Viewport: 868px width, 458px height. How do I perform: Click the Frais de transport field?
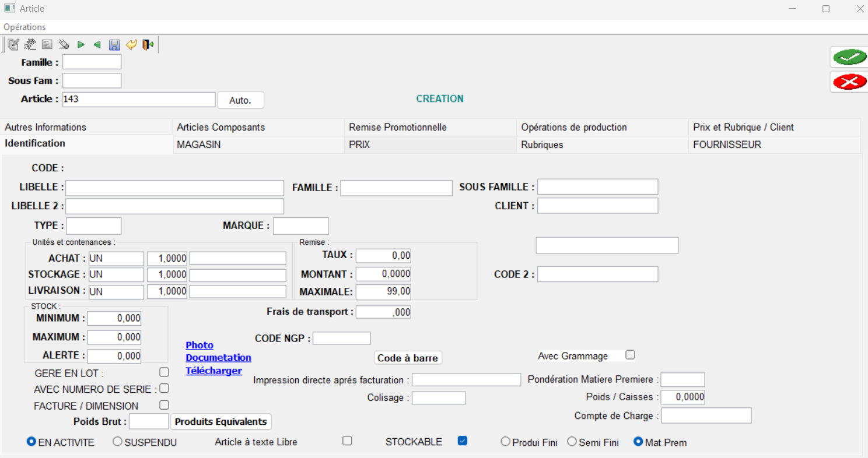(384, 312)
